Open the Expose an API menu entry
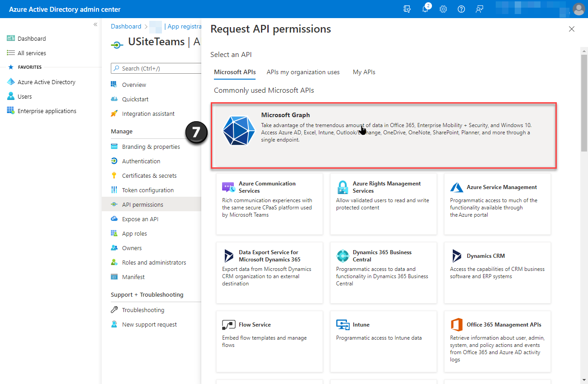 coord(152,219)
